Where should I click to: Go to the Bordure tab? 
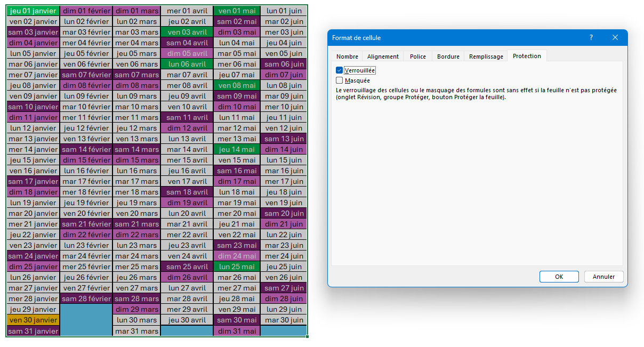(448, 57)
